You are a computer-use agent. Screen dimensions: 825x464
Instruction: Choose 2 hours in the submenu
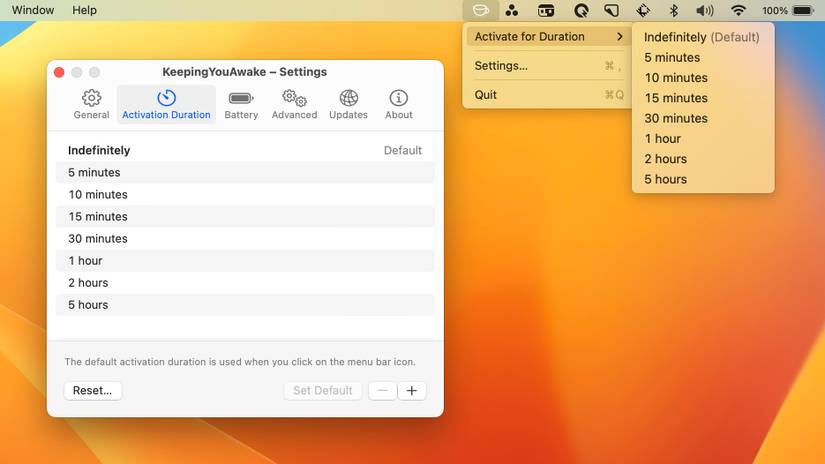coord(703,159)
